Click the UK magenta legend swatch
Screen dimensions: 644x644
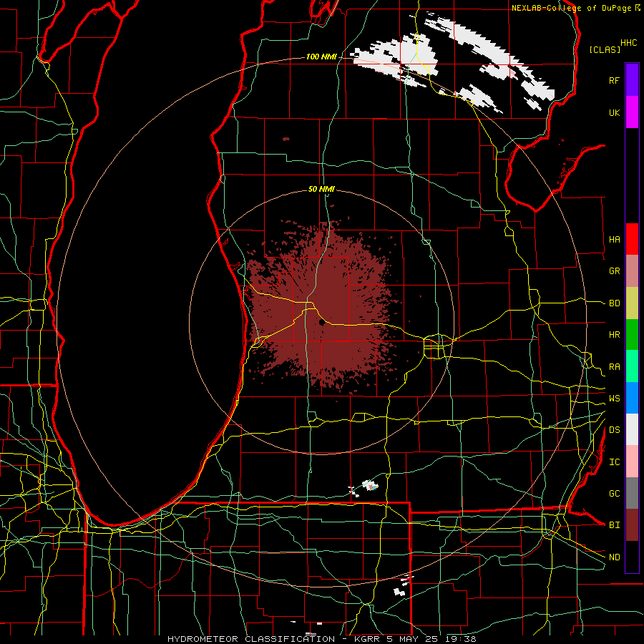click(632, 112)
